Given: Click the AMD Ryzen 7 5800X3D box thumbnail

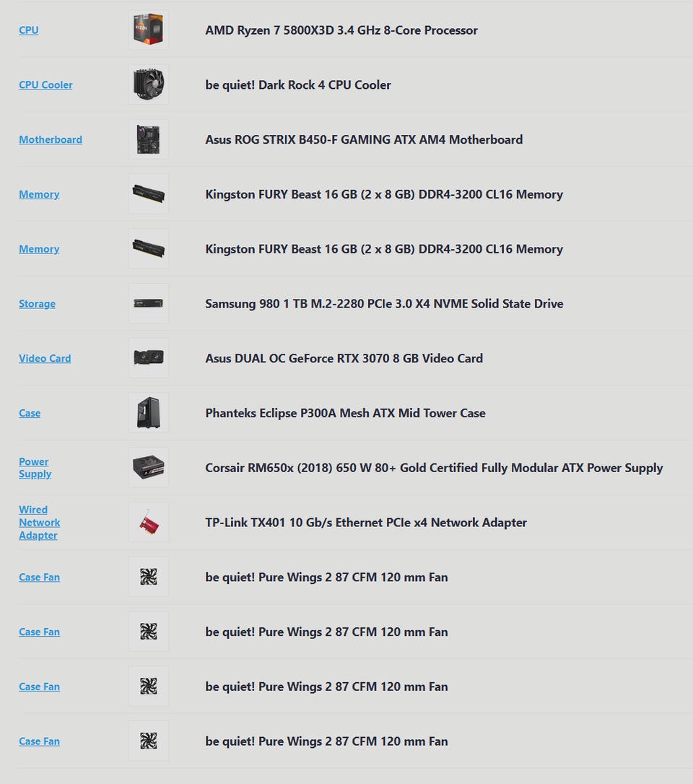Looking at the screenshot, I should [148, 30].
